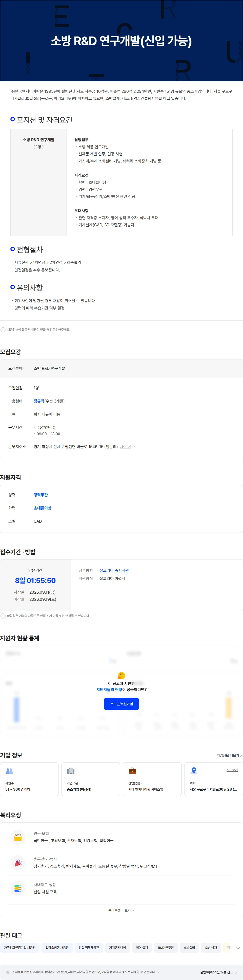This screenshot has width=243, height=980.
Task: Click the 기타 엔지니어링 서비스업 card
Action: click(152, 779)
